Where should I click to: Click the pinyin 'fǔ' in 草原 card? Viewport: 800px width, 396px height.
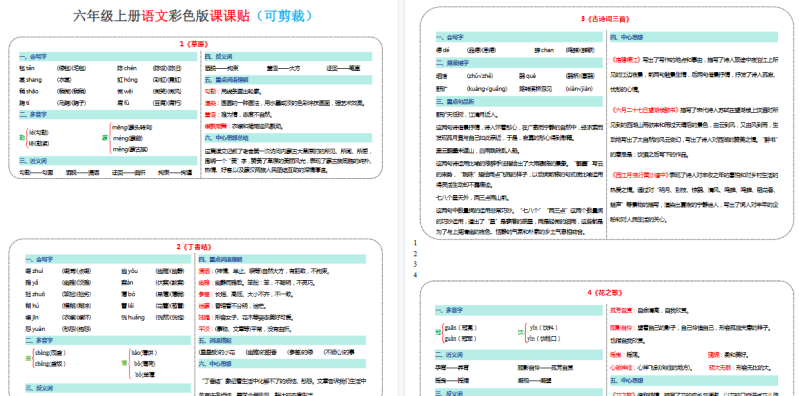(x=126, y=103)
